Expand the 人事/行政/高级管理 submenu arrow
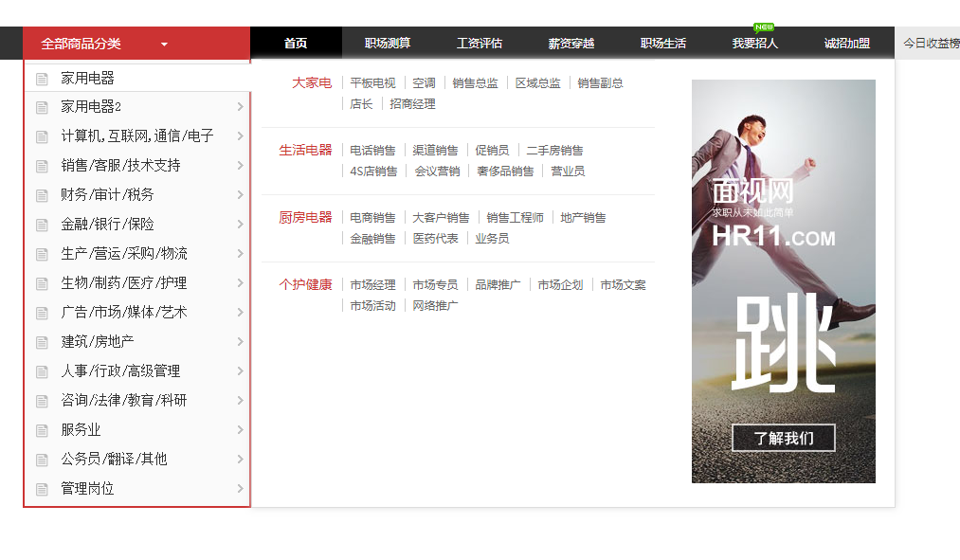The height and width of the screenshot is (560, 960). click(240, 371)
